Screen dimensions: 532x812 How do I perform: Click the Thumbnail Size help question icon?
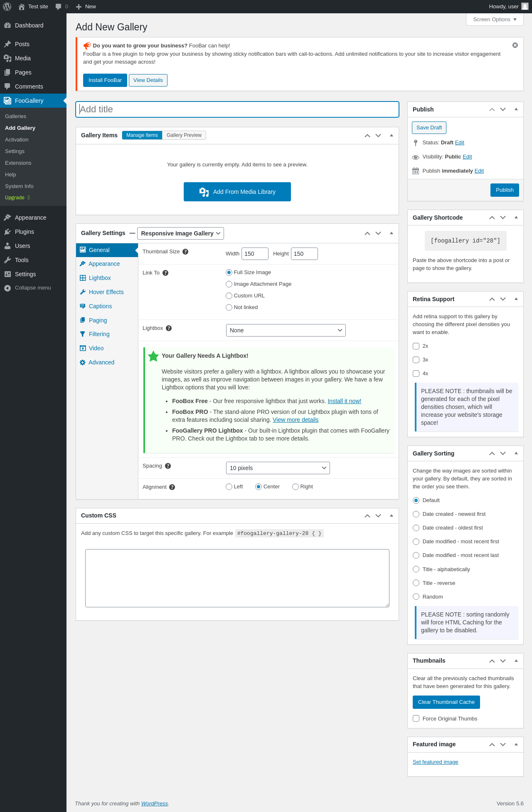pyautogui.click(x=185, y=252)
